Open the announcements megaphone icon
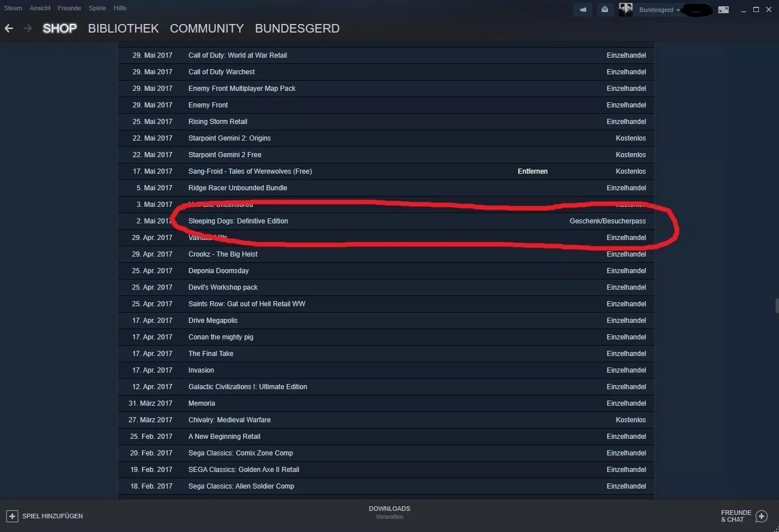Viewport: 779px width, 532px height. coord(583,10)
